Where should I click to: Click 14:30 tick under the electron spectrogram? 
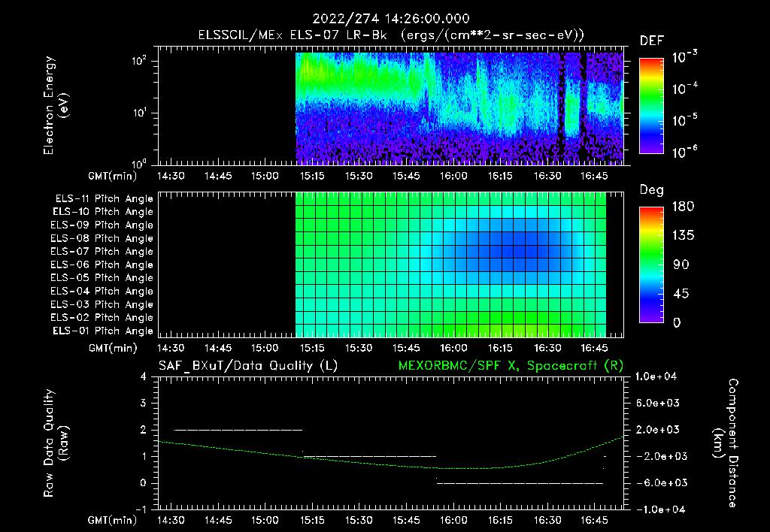[x=171, y=176]
